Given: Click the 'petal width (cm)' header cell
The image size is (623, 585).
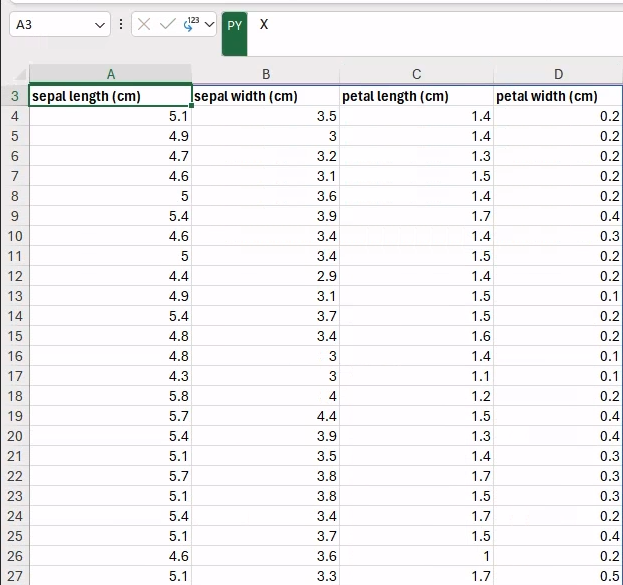Looking at the screenshot, I should click(558, 96).
